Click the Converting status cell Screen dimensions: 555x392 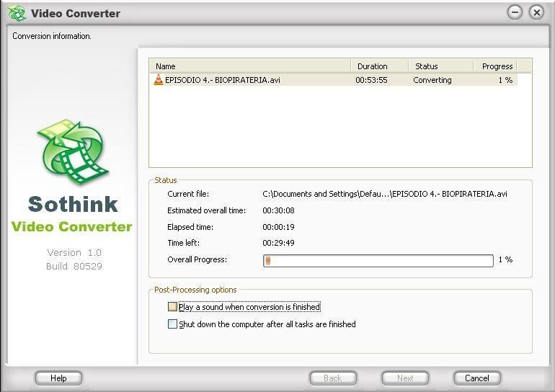(x=432, y=80)
